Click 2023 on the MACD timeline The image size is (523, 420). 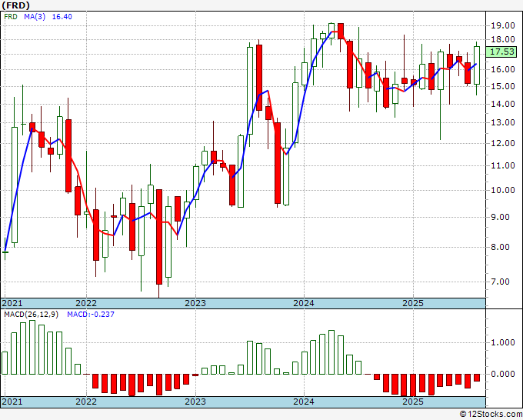point(195,402)
